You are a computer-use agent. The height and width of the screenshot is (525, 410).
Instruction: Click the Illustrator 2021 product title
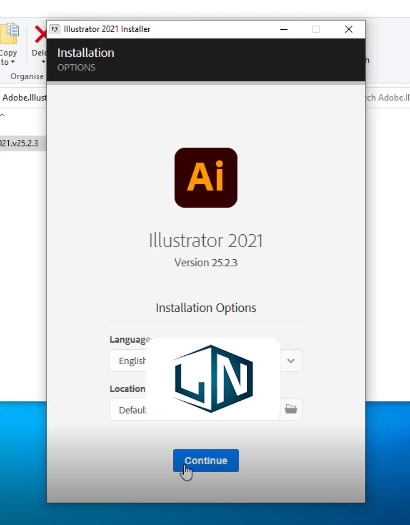pyautogui.click(x=206, y=240)
